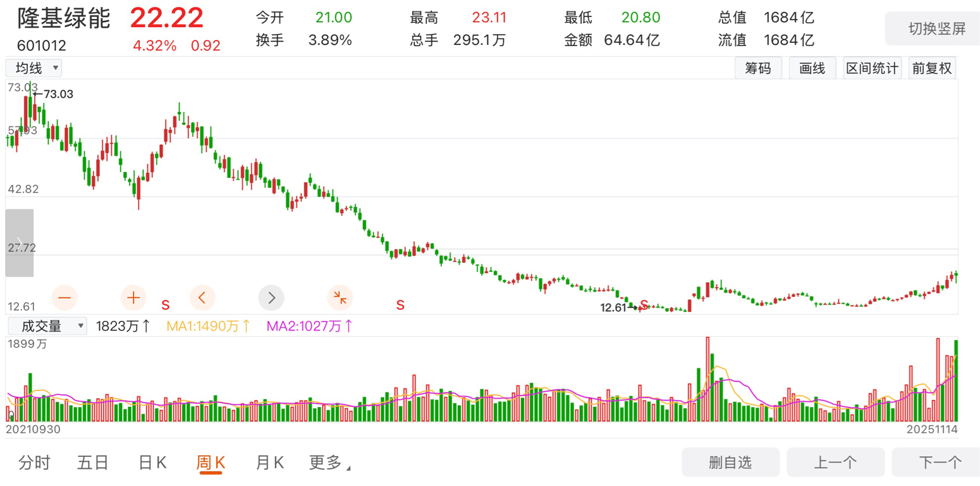980x486 pixels.
Task: Shift chart left with orange chevron
Action: (x=202, y=297)
